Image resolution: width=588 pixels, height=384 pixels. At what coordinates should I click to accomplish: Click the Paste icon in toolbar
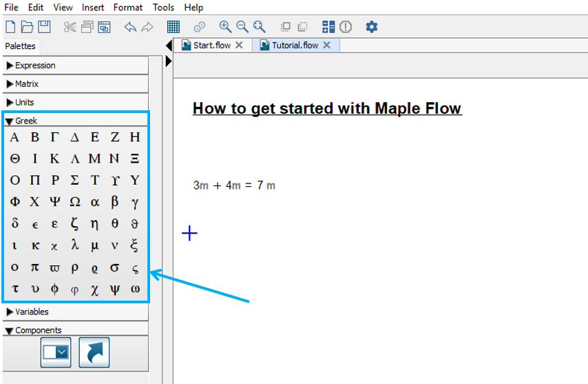pos(104,27)
